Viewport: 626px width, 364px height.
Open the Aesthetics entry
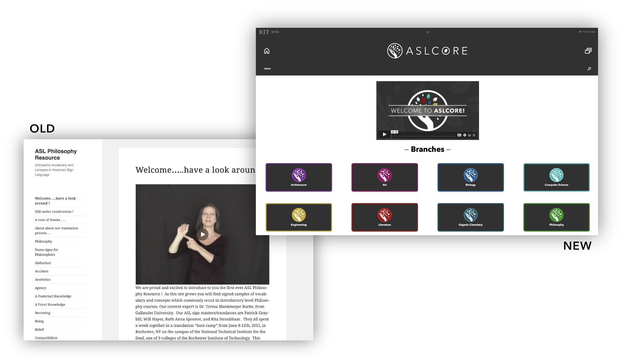(43, 280)
